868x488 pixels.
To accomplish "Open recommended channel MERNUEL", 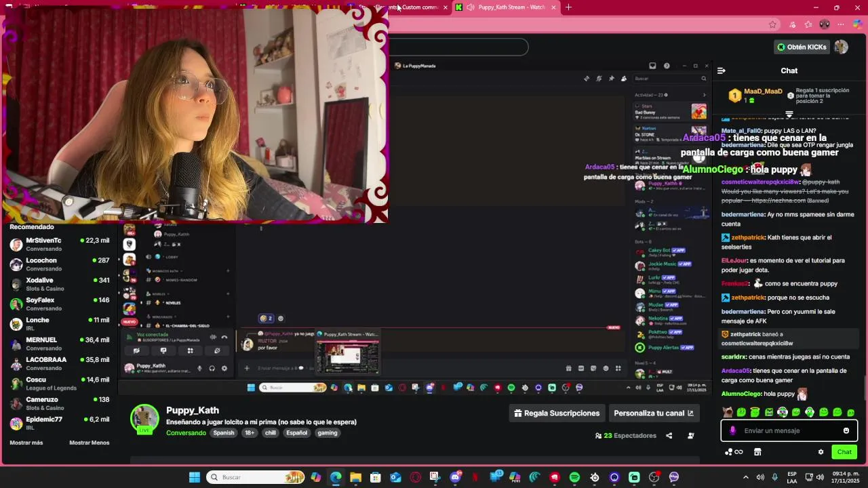I will point(60,344).
